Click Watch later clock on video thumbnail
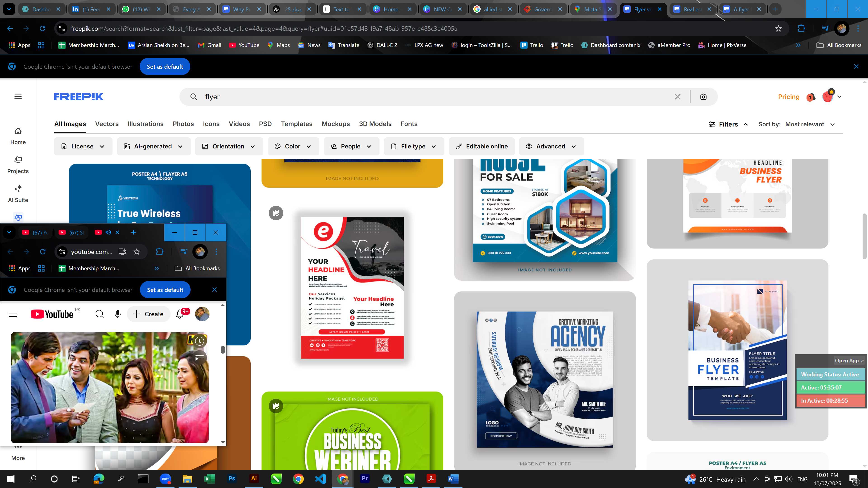Viewport: 868px width, 488px height. (199, 341)
